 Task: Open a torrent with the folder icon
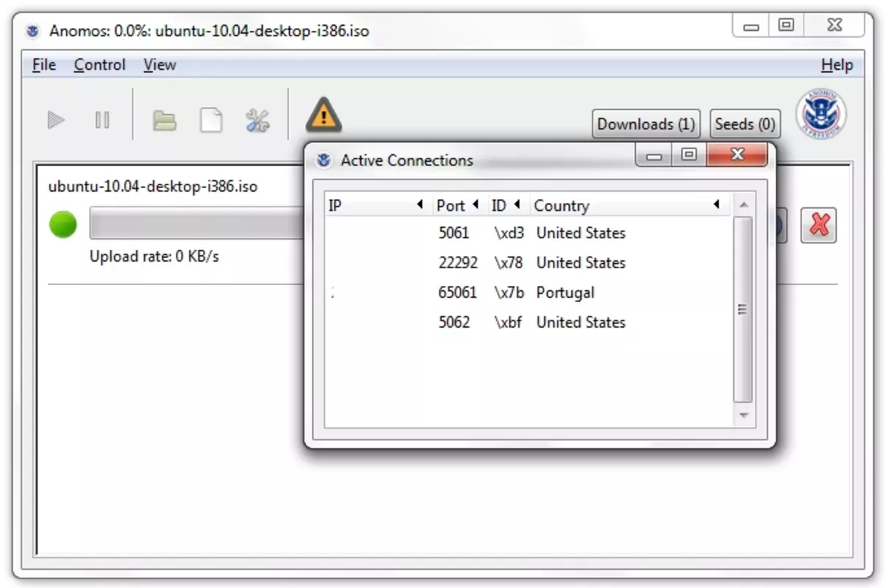click(164, 121)
